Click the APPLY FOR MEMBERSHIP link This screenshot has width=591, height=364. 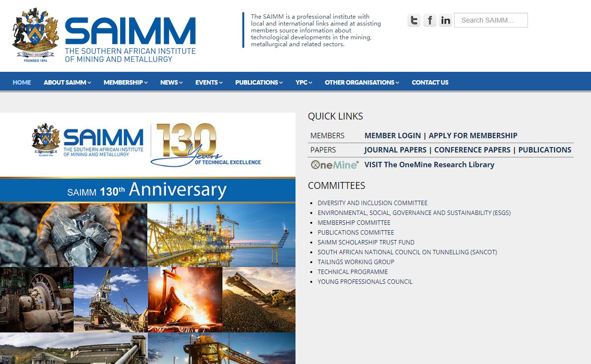(x=473, y=135)
